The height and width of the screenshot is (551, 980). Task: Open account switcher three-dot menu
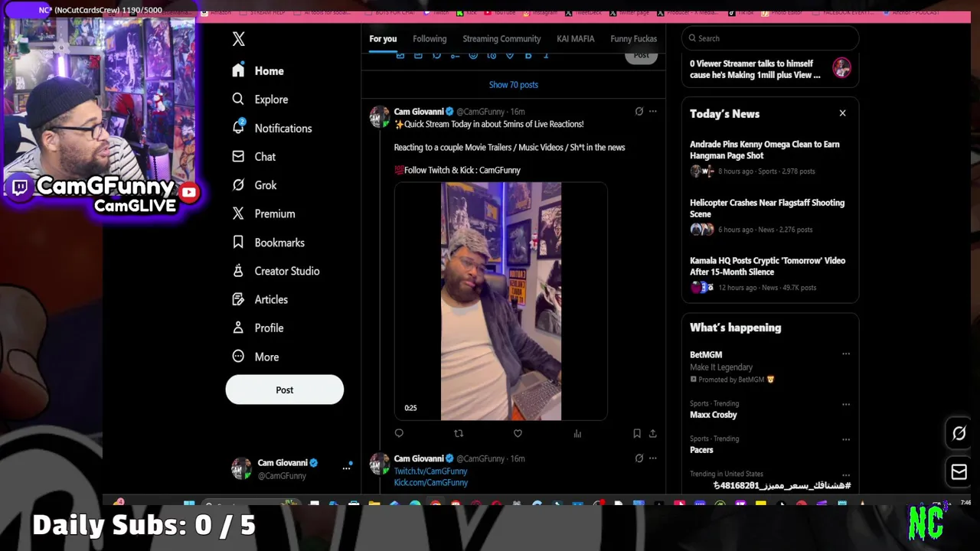346,468
